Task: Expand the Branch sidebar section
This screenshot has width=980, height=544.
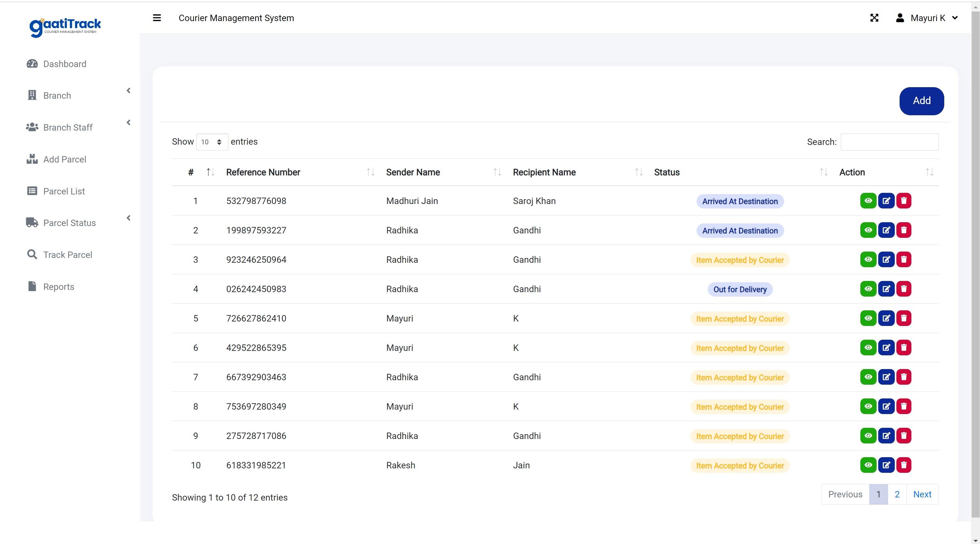Action: pyautogui.click(x=128, y=91)
